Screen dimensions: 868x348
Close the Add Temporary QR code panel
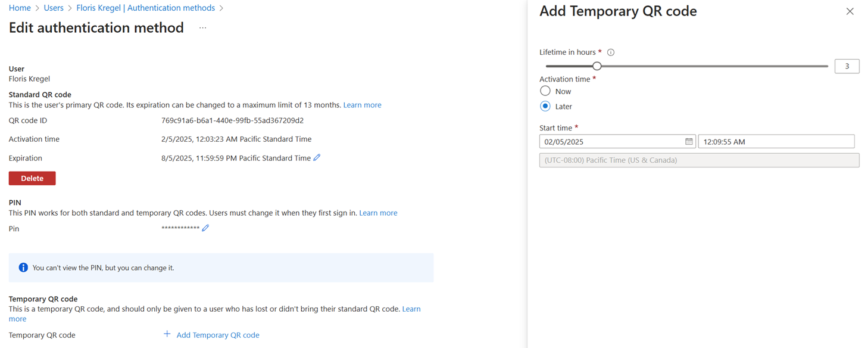850,11
